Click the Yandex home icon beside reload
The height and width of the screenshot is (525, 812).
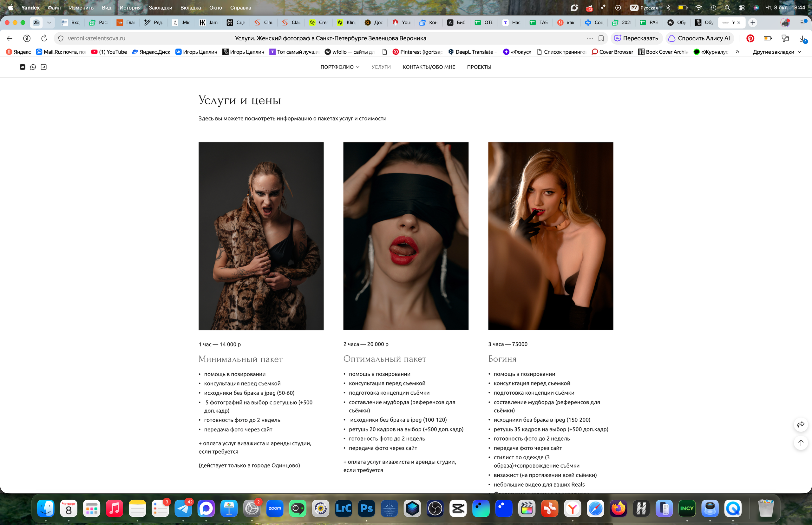27,38
